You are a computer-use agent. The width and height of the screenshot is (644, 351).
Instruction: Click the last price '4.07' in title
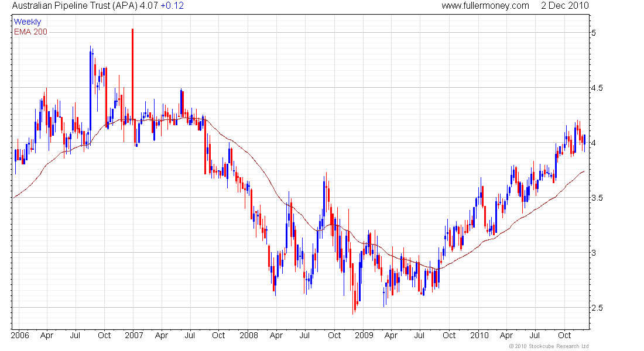tap(149, 6)
